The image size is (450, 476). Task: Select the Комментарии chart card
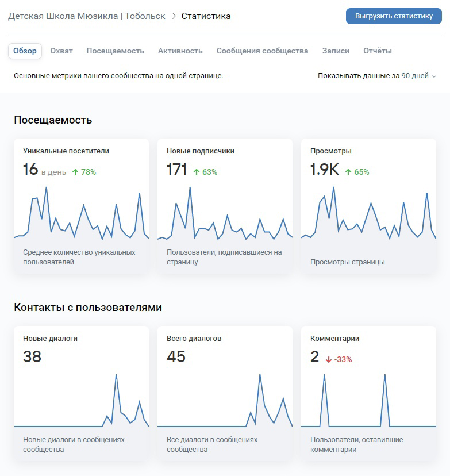click(369, 394)
